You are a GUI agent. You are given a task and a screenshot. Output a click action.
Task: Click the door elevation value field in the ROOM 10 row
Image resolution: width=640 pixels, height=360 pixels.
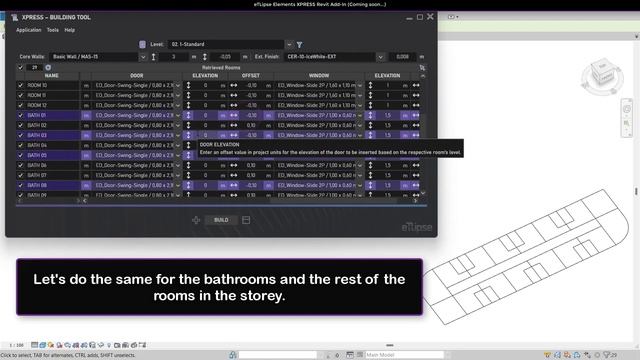pyautogui.click(x=205, y=85)
